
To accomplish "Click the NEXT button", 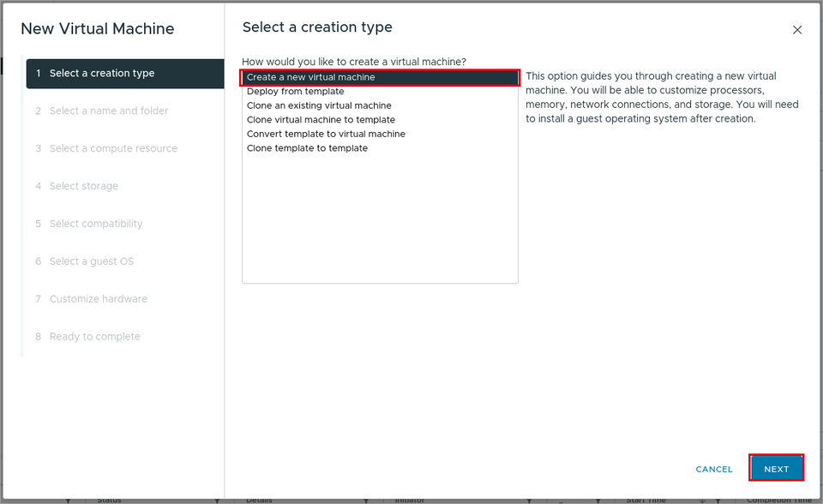I will coord(777,469).
